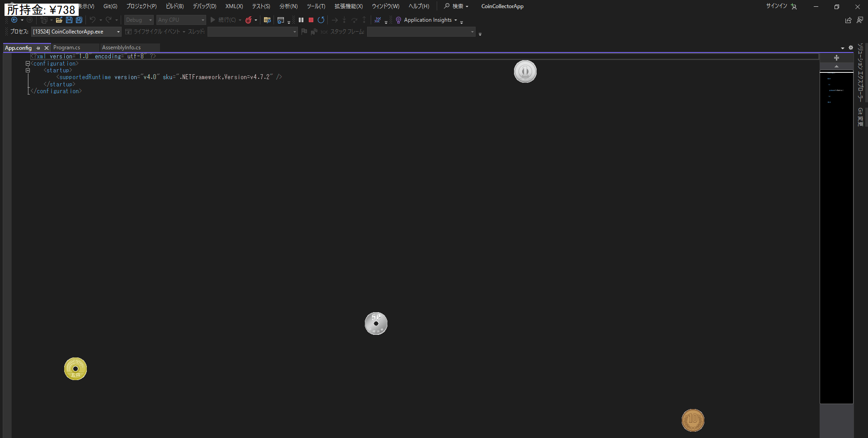
Task: Open the stack frame (スタック フレーム) combo box
Action: [x=421, y=32]
